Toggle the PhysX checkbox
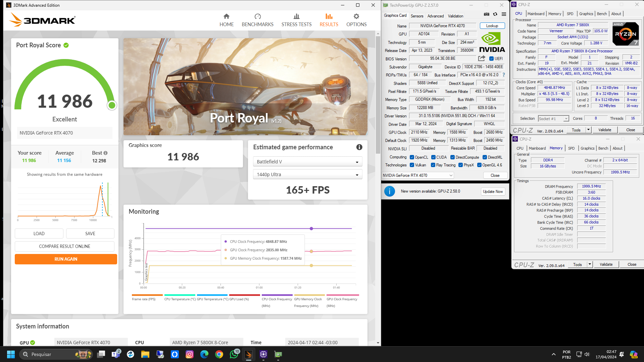The width and height of the screenshot is (644, 362). 460,165
